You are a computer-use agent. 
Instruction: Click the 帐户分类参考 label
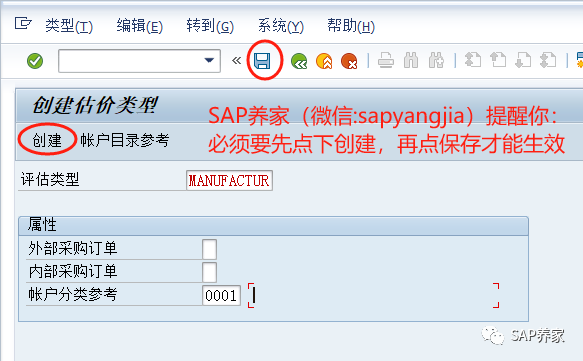[73, 295]
